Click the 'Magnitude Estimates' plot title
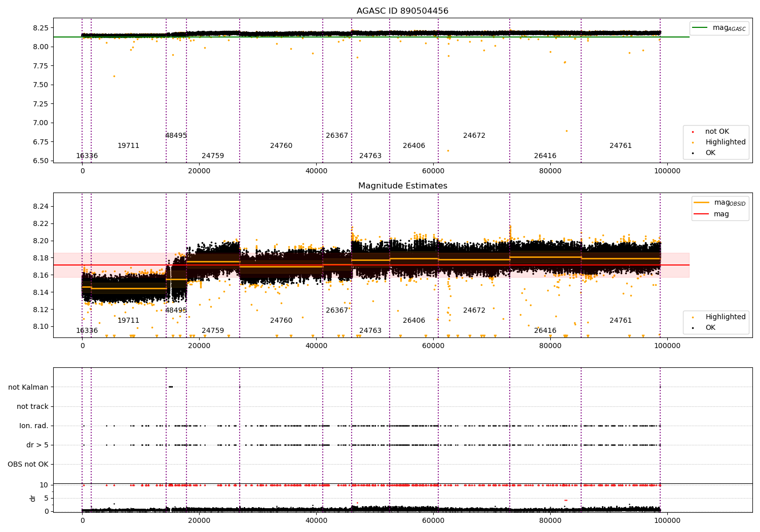Image resolution: width=760 pixels, height=532 pixels. pos(402,186)
